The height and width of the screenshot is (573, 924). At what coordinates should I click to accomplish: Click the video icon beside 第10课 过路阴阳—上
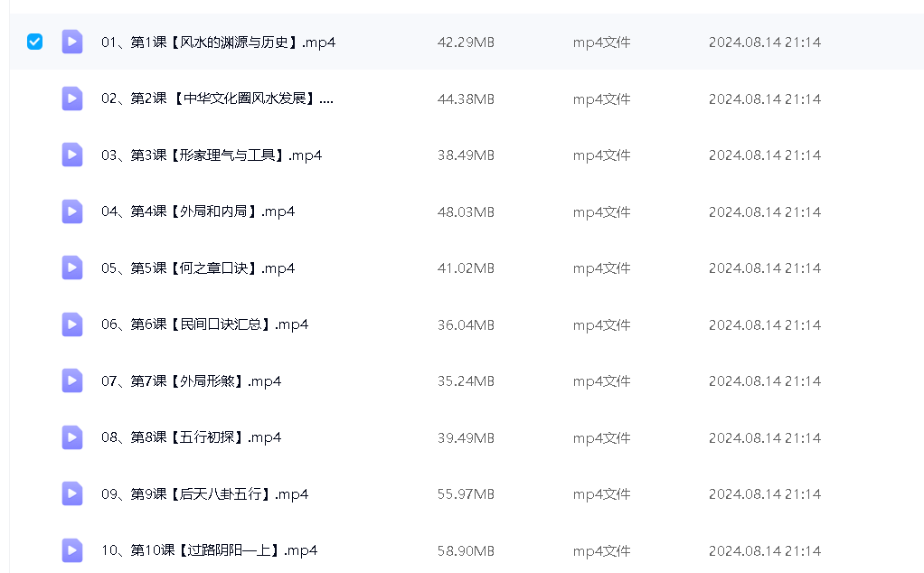point(72,550)
